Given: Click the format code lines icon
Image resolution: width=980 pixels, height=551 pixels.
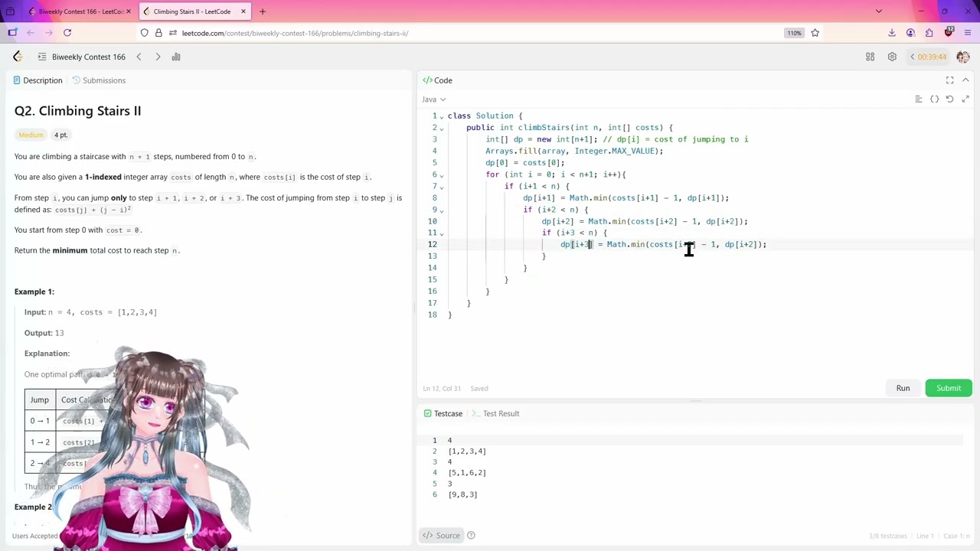Looking at the screenshot, I should 919,99.
